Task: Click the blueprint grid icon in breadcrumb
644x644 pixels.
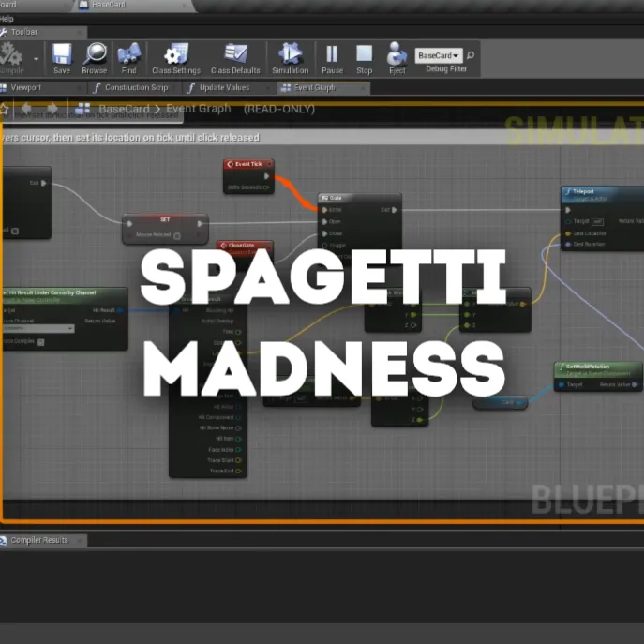Action: click(x=82, y=109)
